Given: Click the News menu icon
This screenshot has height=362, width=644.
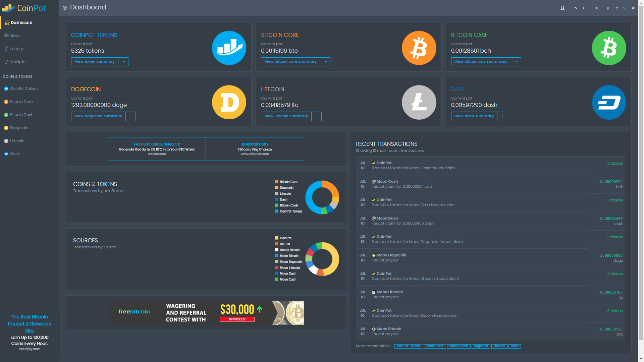Looking at the screenshot, I should [x=6, y=35].
